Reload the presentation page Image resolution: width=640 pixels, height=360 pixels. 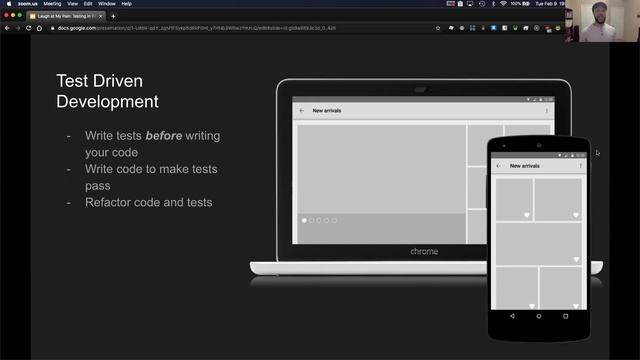pyautogui.click(x=28, y=28)
